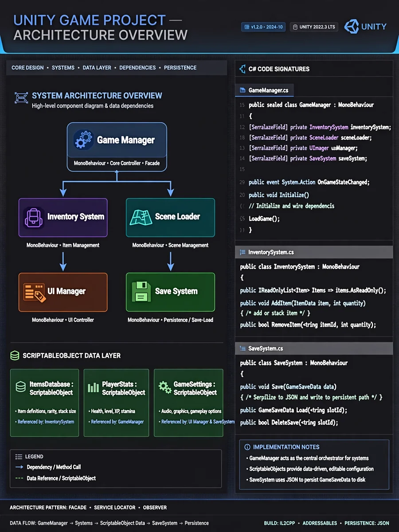
Task: Click 'Referenced by: InventorySystem' link
Action: 46,422
